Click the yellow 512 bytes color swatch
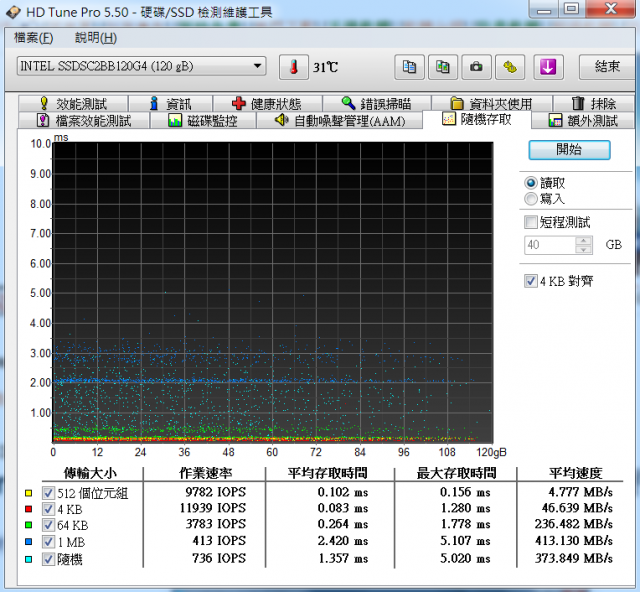This screenshot has width=640, height=592. tap(29, 493)
